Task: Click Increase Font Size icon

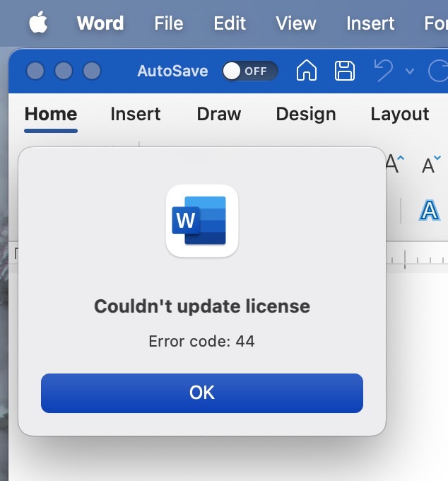Action: point(395,164)
